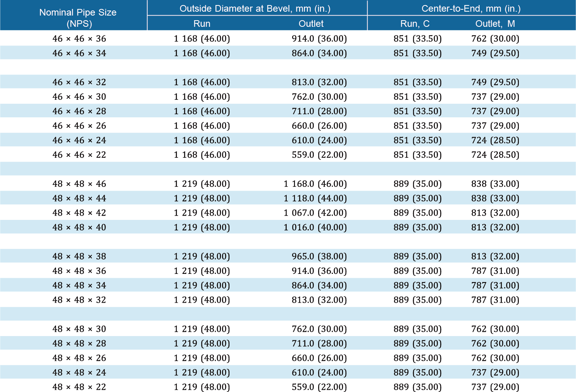This screenshot has width=576, height=392.
Task: Click the '48 × 48 × 34' row label
Action: (x=79, y=286)
